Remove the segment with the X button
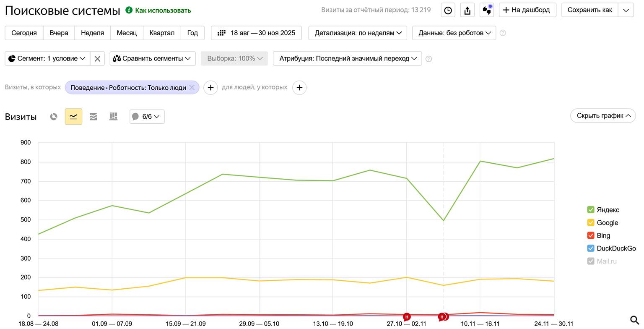Screen dimensions: 644x329 point(97,59)
